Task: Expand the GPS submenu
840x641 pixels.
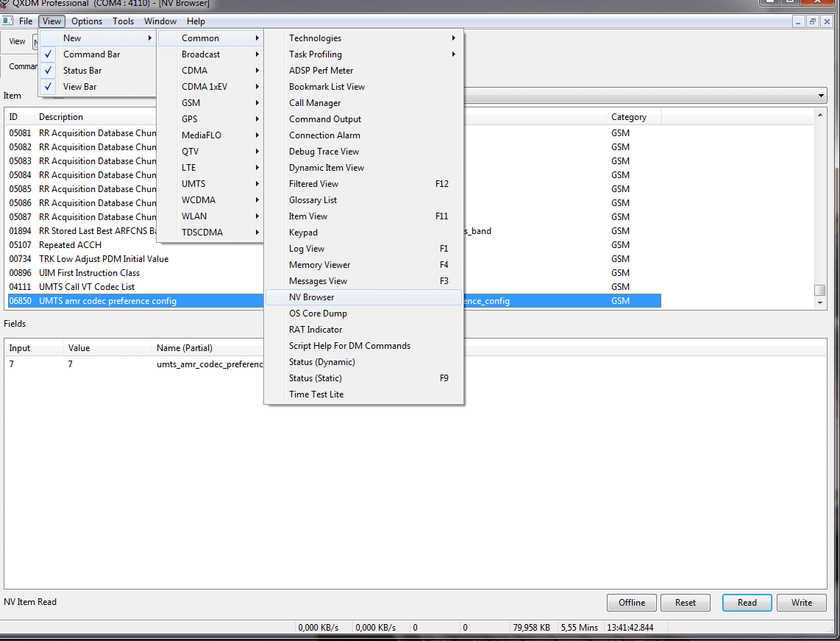Action: pyautogui.click(x=210, y=119)
